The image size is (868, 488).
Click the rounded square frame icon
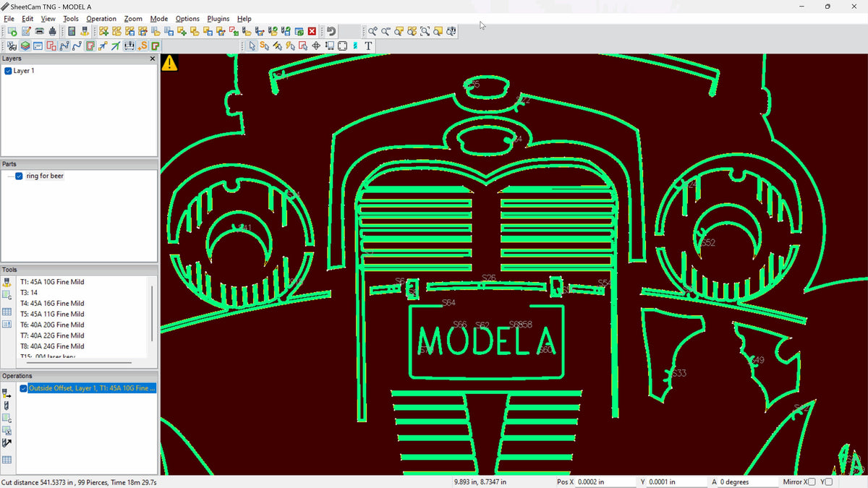point(342,46)
